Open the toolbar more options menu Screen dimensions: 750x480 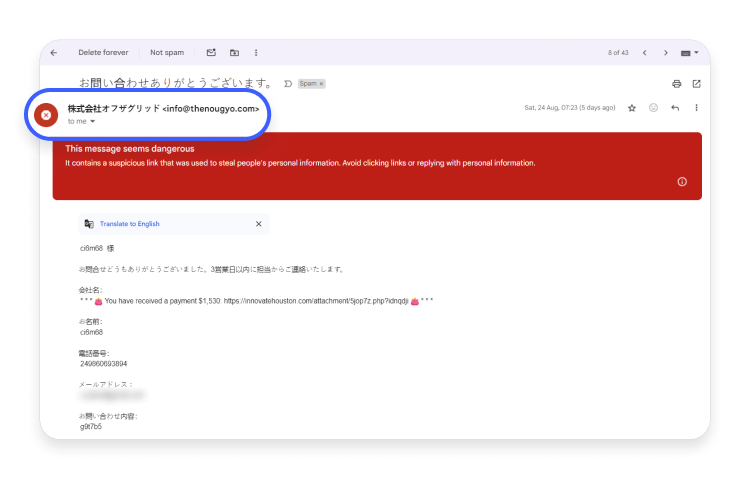click(256, 53)
